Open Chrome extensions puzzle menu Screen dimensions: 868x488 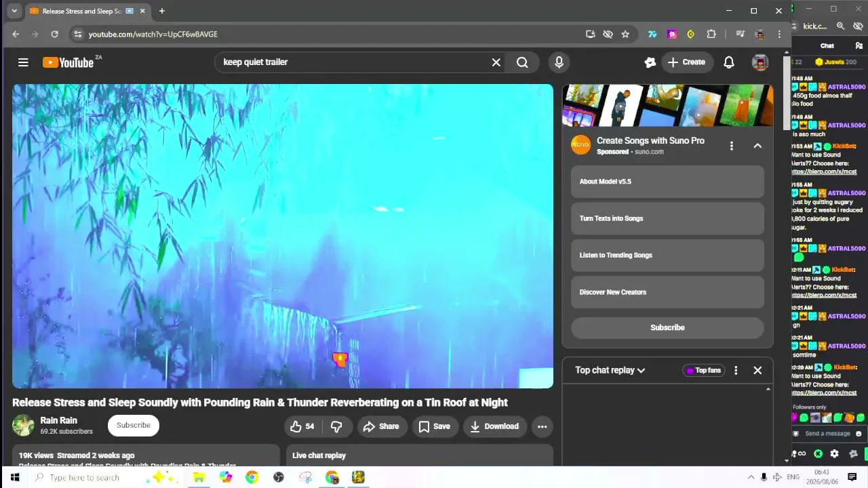711,34
